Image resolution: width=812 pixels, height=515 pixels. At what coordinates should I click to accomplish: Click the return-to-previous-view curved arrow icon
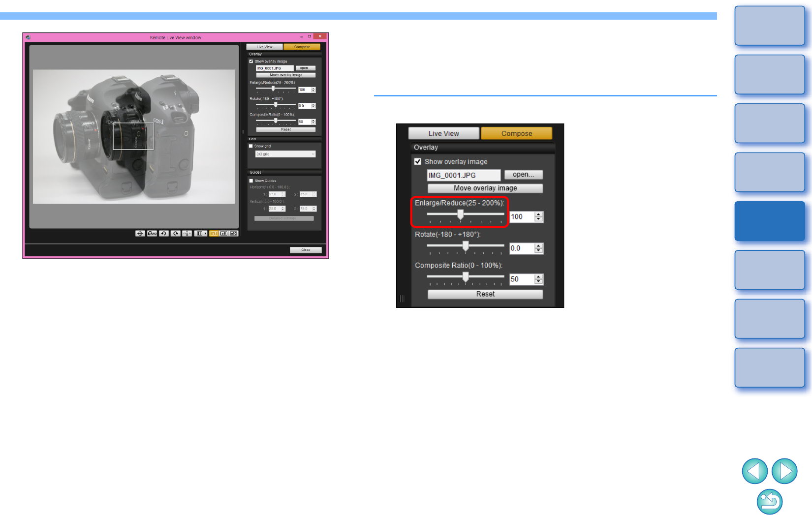(769, 502)
